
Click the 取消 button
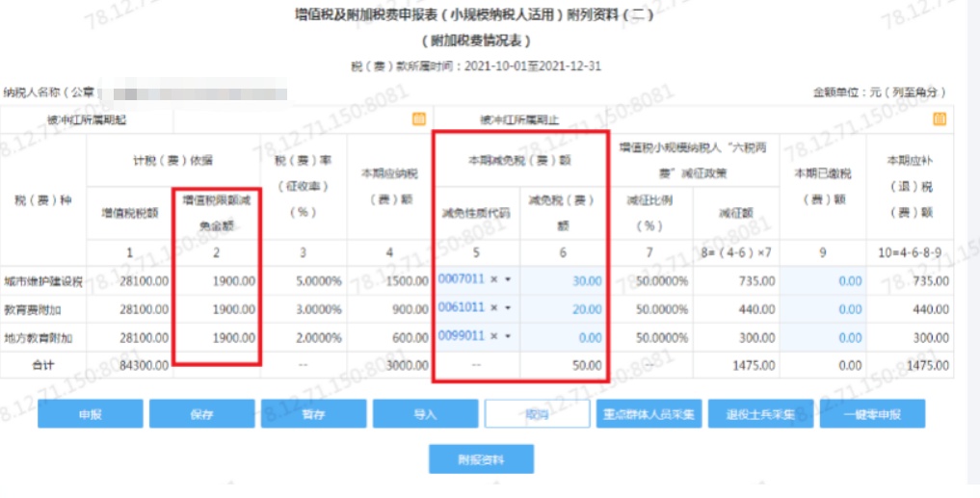coord(538,413)
